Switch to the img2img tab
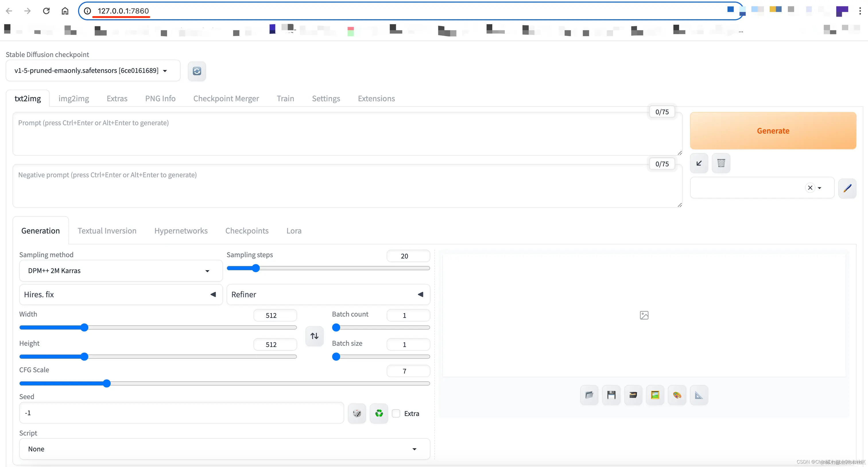Viewport: 868px width, 467px height. click(73, 99)
